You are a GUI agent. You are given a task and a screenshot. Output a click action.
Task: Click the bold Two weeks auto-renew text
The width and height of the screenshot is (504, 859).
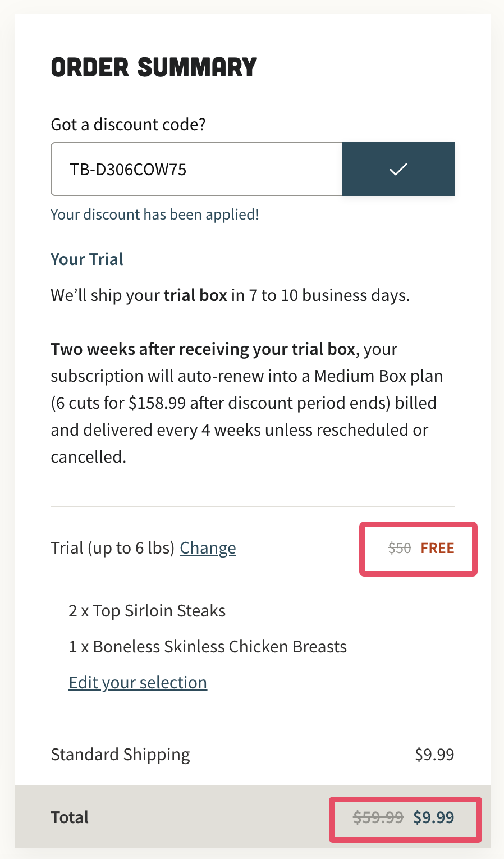pyautogui.click(x=203, y=349)
